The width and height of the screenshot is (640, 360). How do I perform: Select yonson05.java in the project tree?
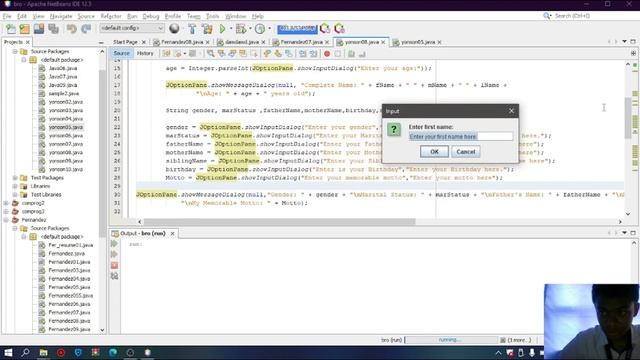[65, 127]
